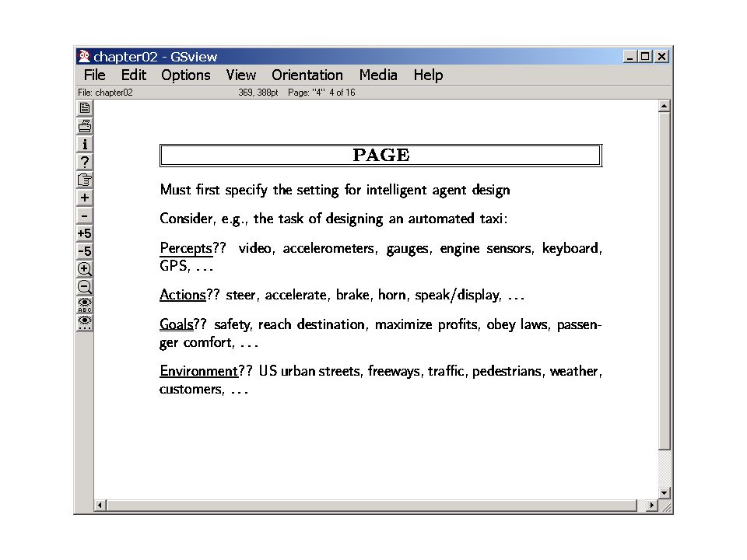Click the underlined word 'Environment'

click(x=198, y=372)
